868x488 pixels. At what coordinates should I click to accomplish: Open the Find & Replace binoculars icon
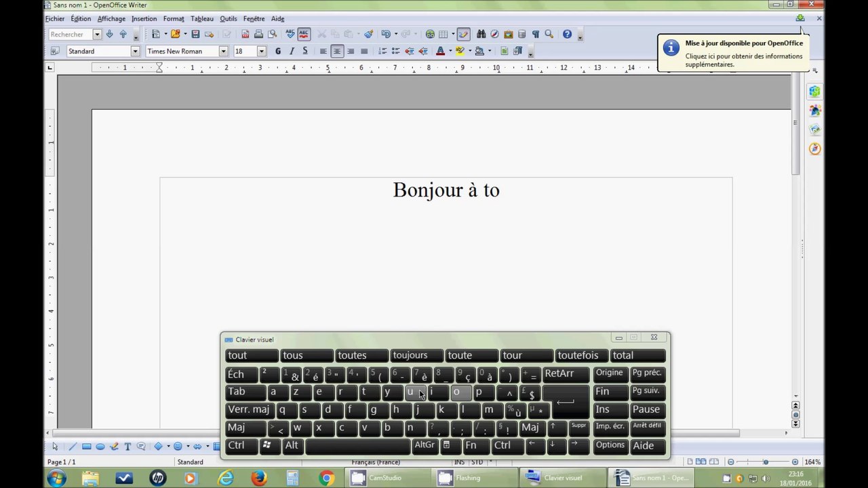[481, 34]
